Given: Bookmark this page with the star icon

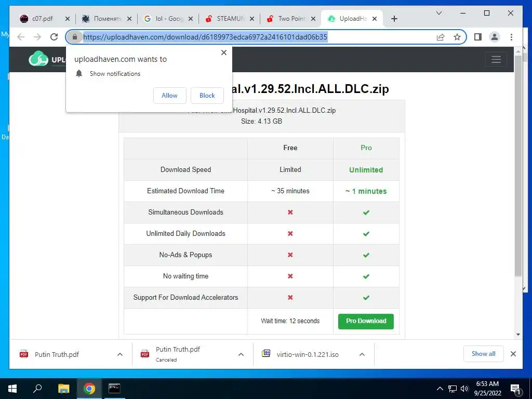Looking at the screenshot, I should point(457,37).
